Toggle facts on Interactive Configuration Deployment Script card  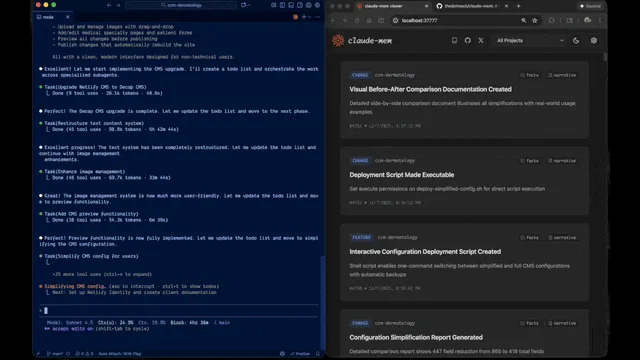pos(529,238)
